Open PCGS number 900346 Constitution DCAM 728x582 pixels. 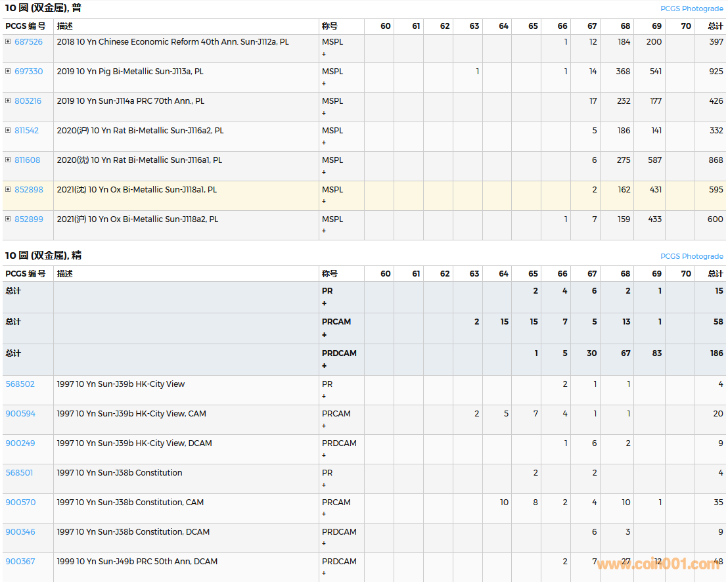pyautogui.click(x=20, y=532)
